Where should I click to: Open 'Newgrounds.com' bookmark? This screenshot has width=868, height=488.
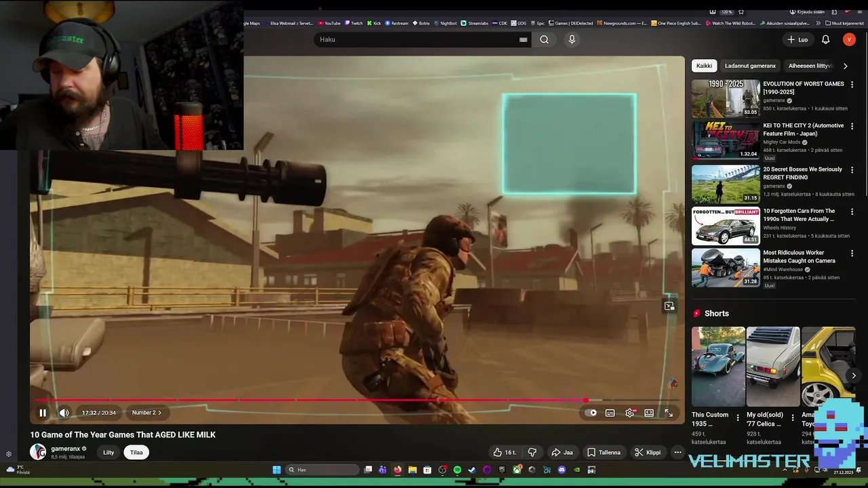(x=622, y=23)
